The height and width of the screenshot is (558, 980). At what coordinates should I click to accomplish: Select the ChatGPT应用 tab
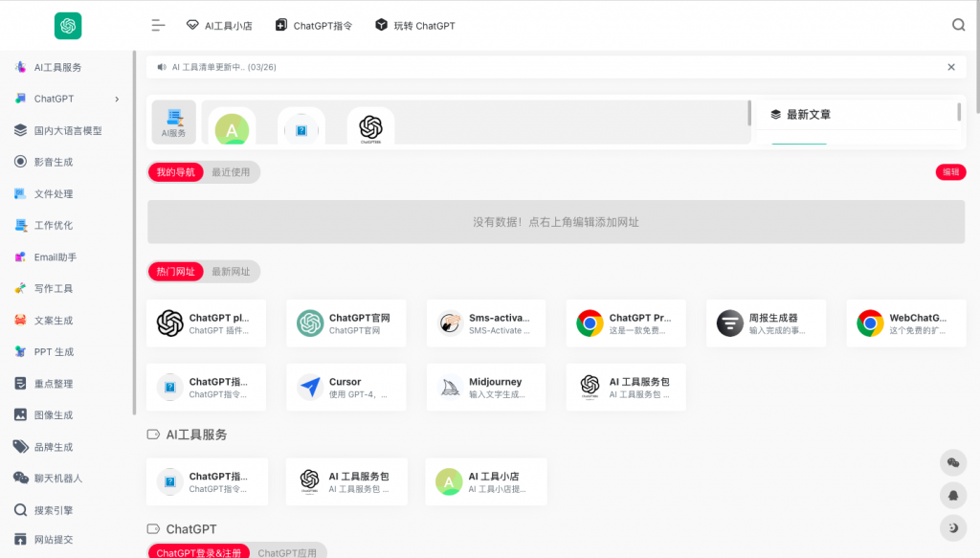(x=288, y=552)
